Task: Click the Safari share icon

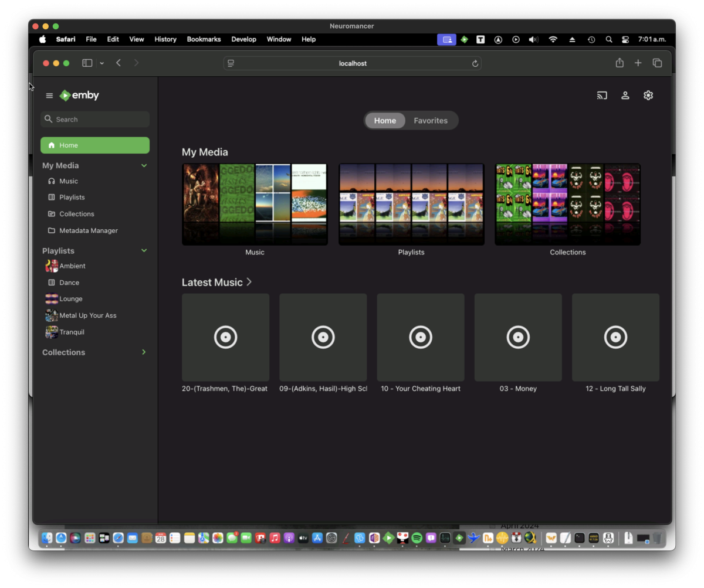Action: 620,63
